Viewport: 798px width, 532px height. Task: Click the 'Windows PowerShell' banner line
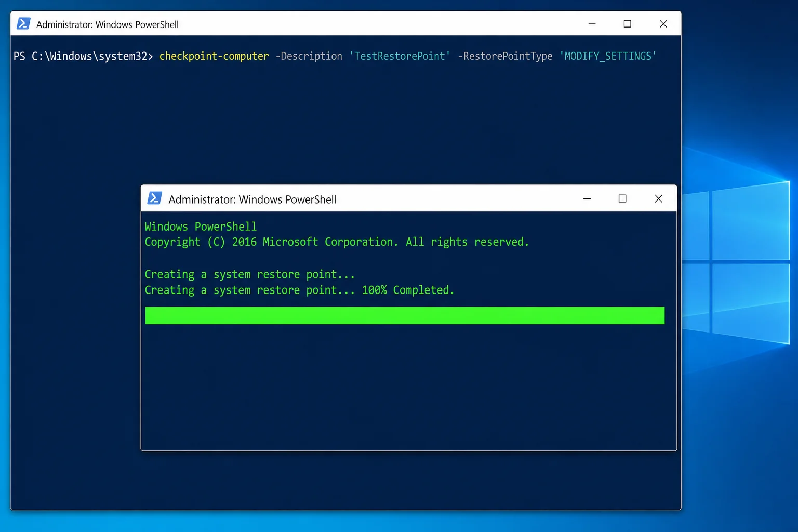201,227
